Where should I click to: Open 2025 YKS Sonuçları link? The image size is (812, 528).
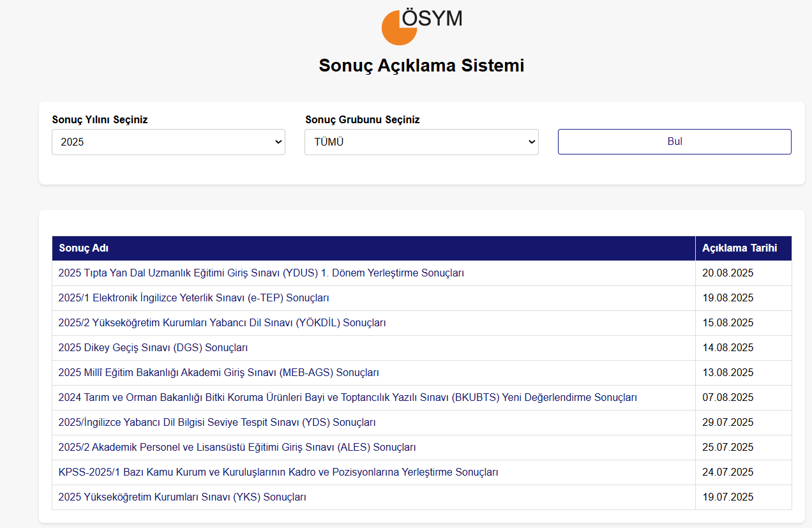pyautogui.click(x=183, y=497)
